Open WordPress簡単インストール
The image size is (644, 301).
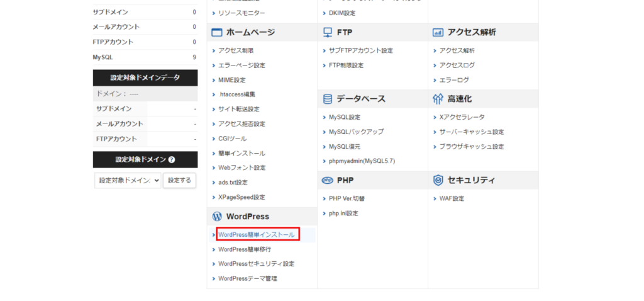tap(257, 235)
